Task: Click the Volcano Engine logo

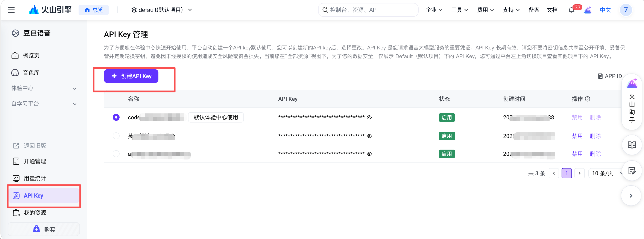Action: coord(50,10)
